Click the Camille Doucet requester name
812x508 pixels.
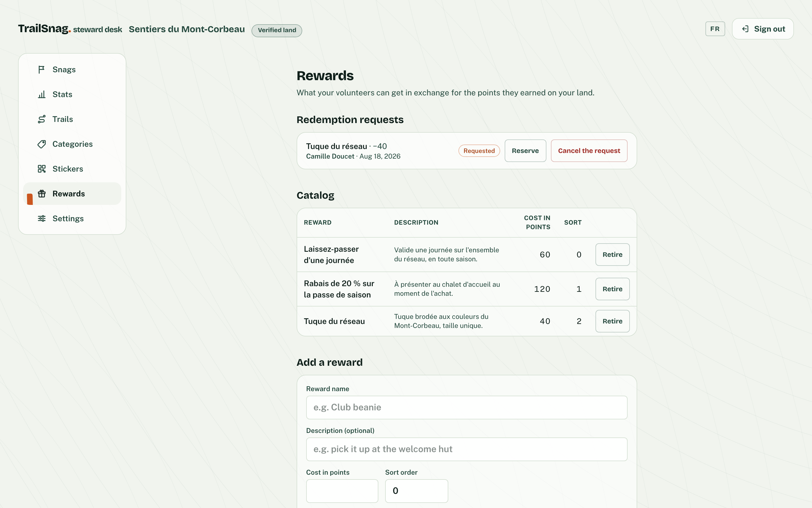pyautogui.click(x=330, y=156)
